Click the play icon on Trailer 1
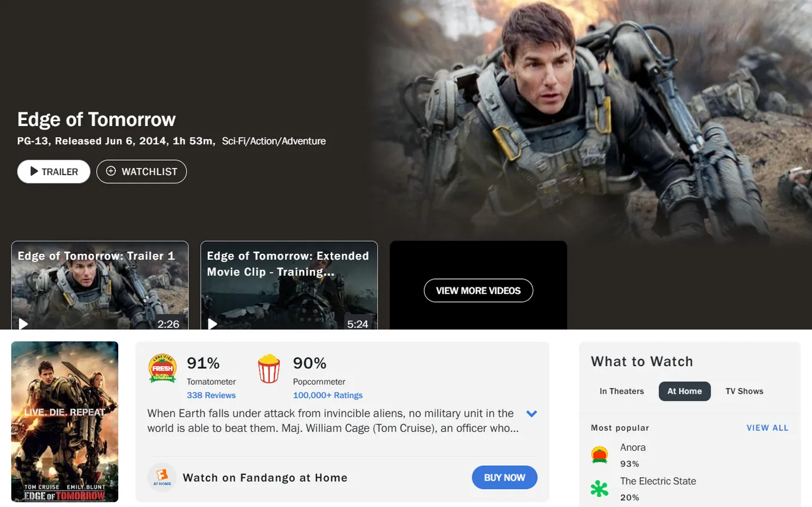The height and width of the screenshot is (507, 812). (23, 324)
